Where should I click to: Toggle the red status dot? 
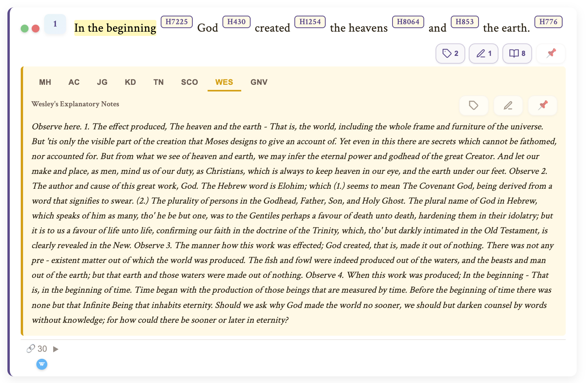(36, 29)
